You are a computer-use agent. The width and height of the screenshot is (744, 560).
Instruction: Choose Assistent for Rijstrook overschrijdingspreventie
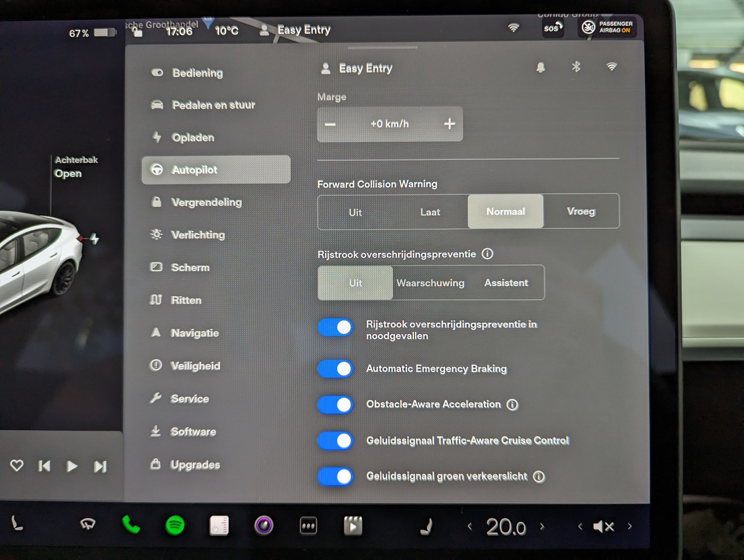pyautogui.click(x=506, y=283)
